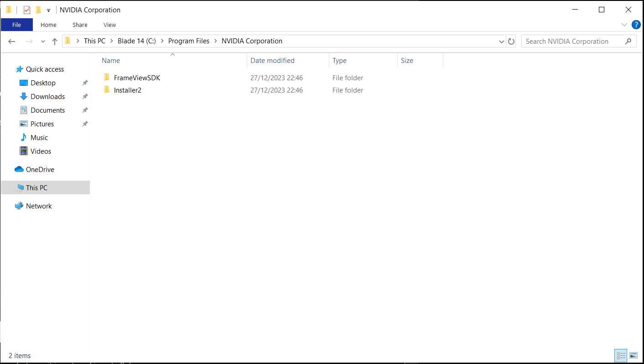The image size is (644, 364).
Task: Click Program Files in the address bar
Action: click(x=189, y=41)
